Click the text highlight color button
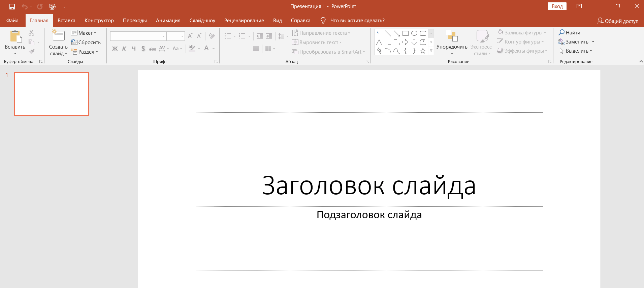 click(x=192, y=48)
